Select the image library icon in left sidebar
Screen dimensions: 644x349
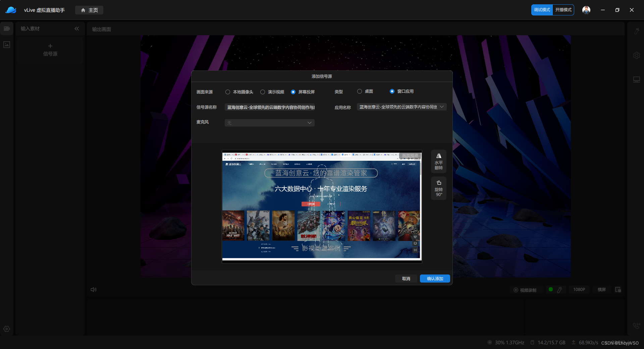click(7, 45)
